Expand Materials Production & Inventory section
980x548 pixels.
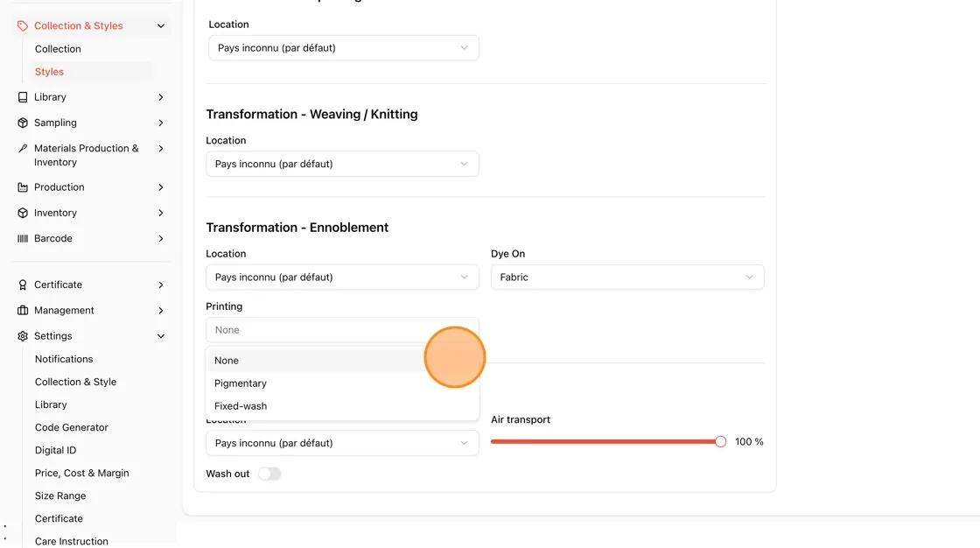coord(161,148)
